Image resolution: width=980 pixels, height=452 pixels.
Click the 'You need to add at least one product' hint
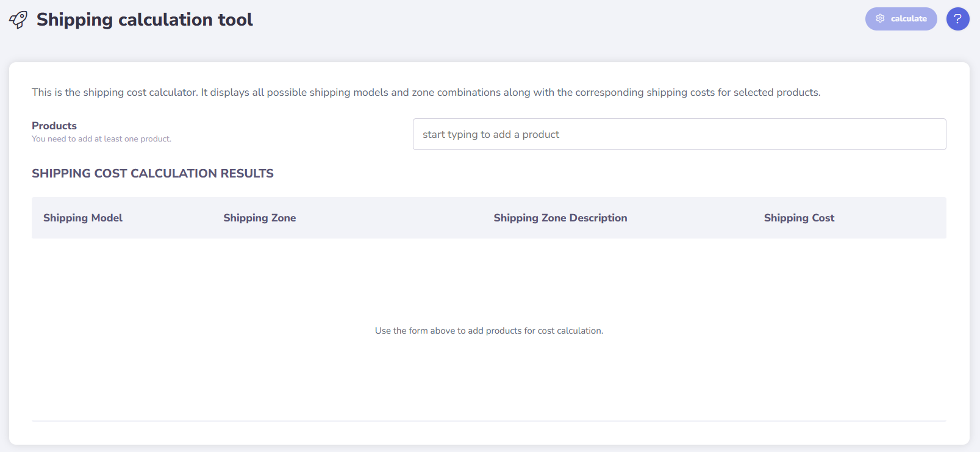pyautogui.click(x=101, y=139)
